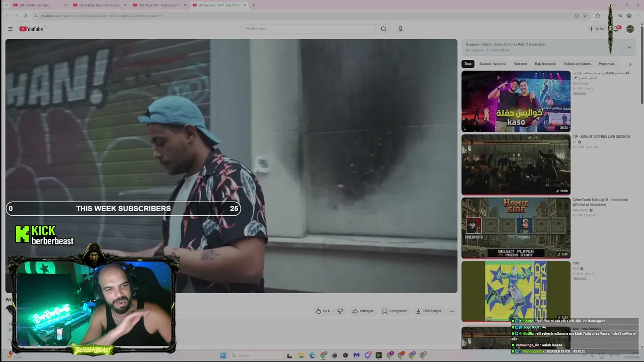The image size is (644, 362).
Task: Click the Télécharger download button
Action: pyautogui.click(x=429, y=311)
